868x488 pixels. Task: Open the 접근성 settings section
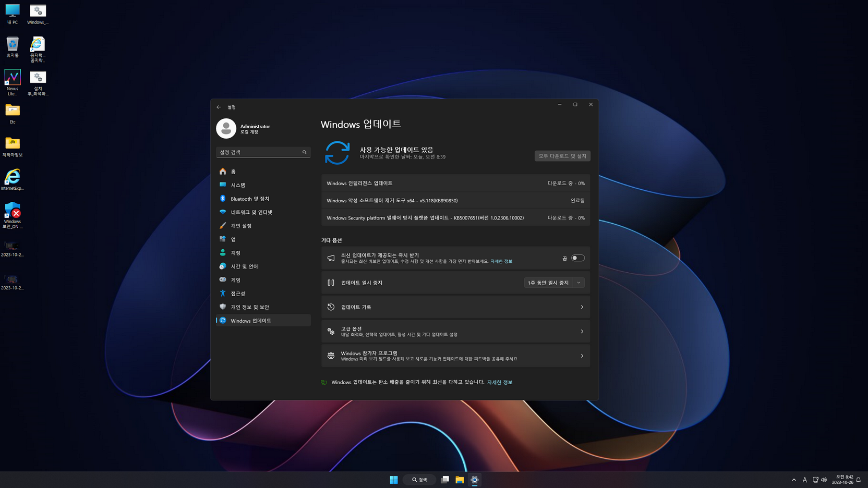click(x=263, y=294)
